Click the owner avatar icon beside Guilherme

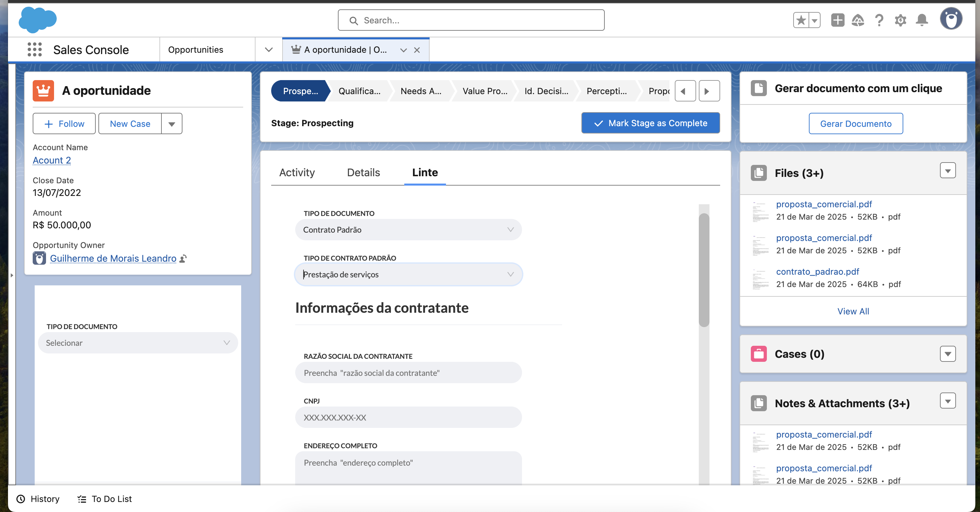coord(39,258)
